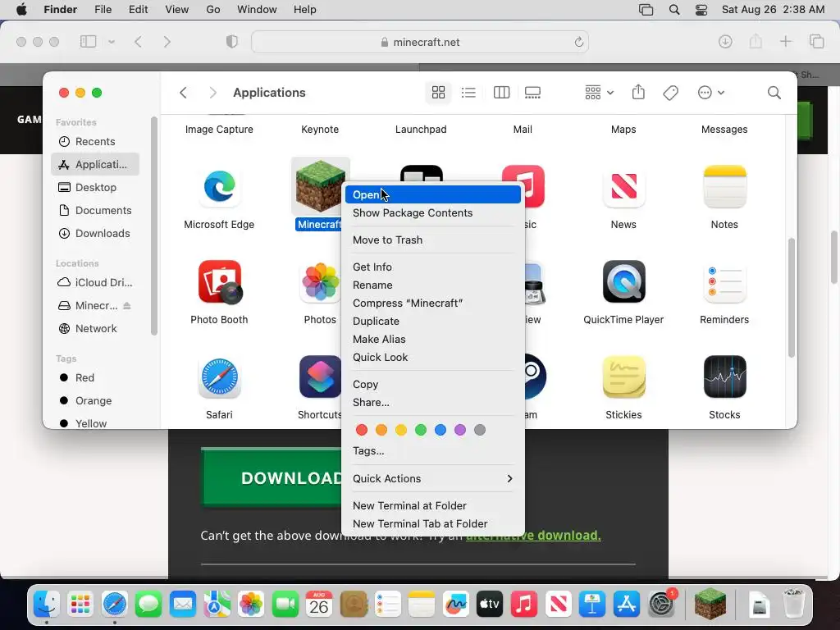This screenshot has height=630, width=840.
Task: Switch Finder to icon view
Action: coord(438,93)
